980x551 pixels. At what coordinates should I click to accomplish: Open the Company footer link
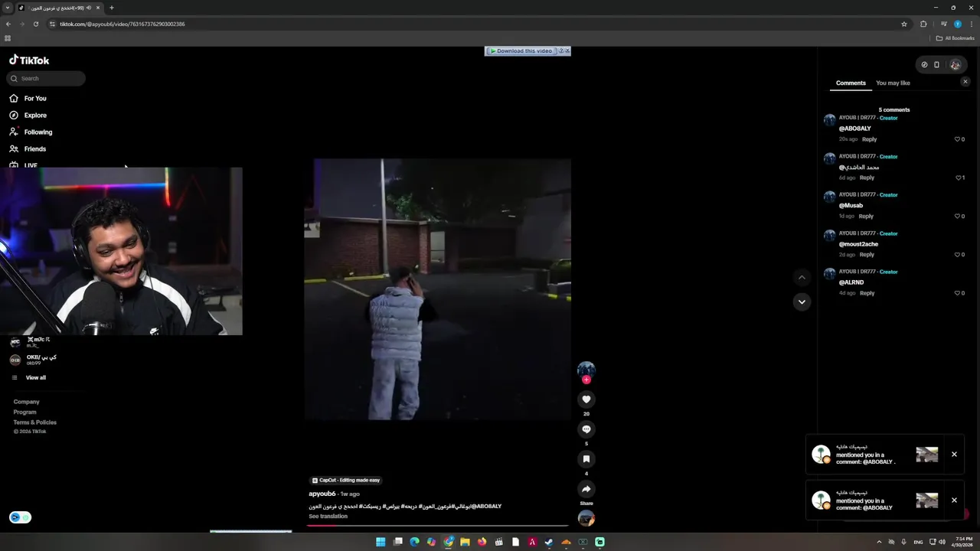(26, 402)
